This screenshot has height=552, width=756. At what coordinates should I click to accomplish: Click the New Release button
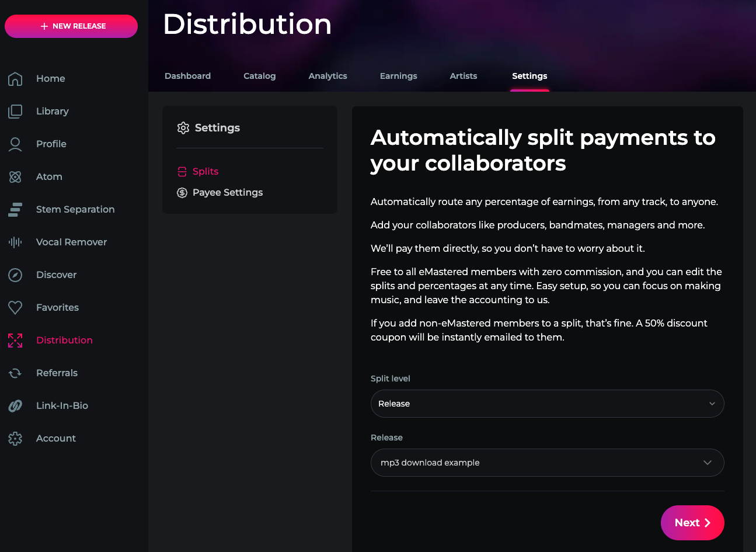71,26
